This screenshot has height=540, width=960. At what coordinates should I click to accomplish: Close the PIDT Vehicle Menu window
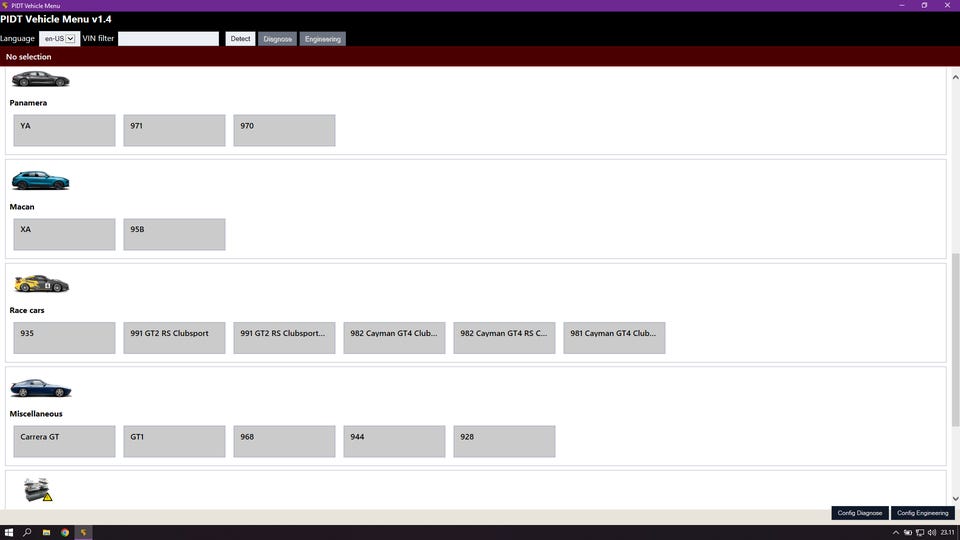click(x=947, y=6)
